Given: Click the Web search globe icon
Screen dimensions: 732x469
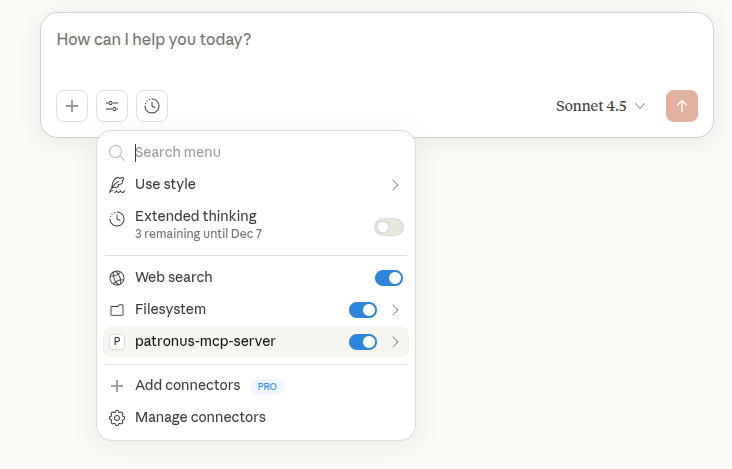Looking at the screenshot, I should point(117,278).
